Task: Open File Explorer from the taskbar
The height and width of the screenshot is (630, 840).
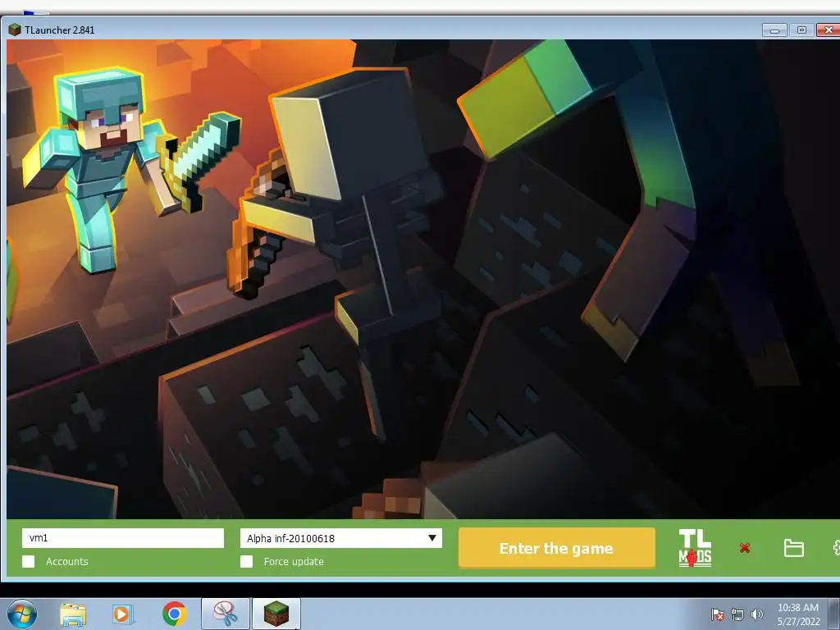Action: (73, 614)
